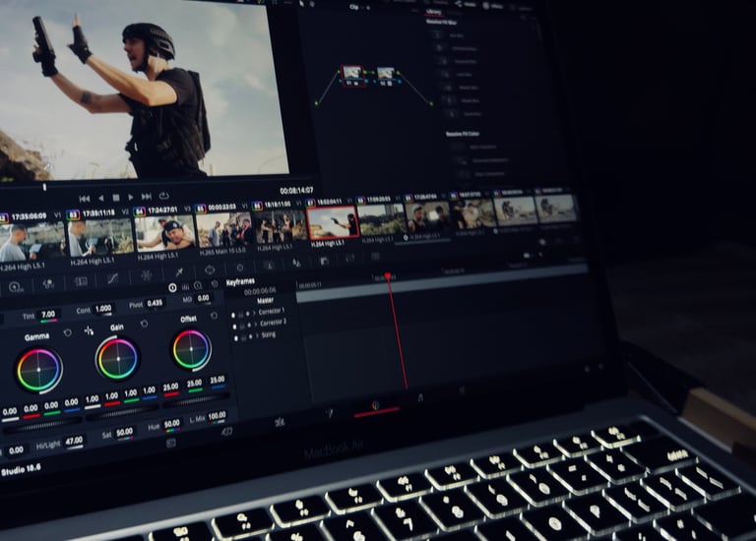The image size is (756, 541).
Task: Switch to the Fairlight page tab
Action: pyautogui.click(x=420, y=398)
